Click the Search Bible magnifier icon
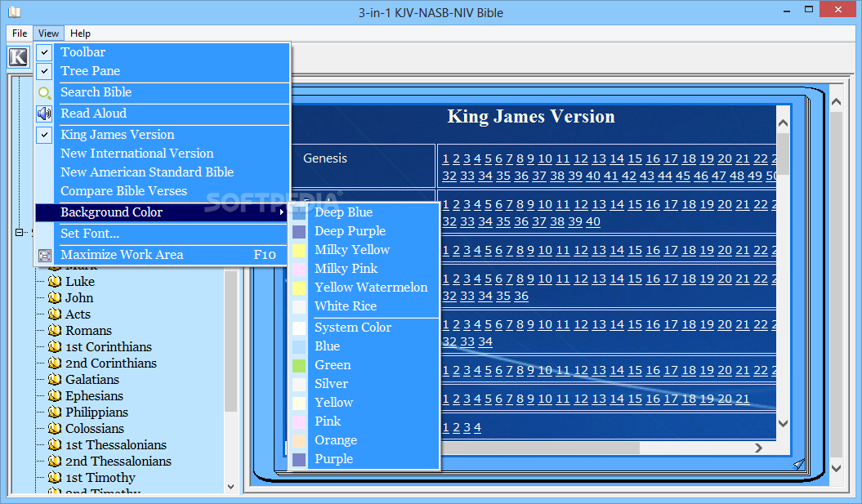862x504 pixels. tap(44, 93)
